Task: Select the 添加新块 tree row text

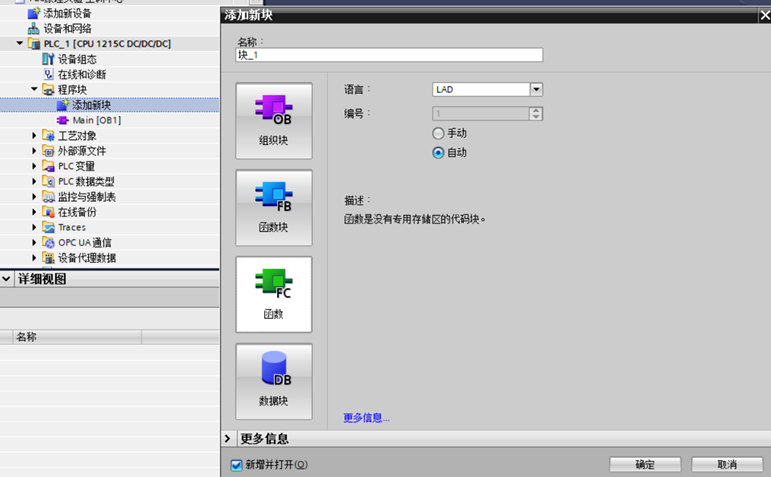Action: (91, 105)
